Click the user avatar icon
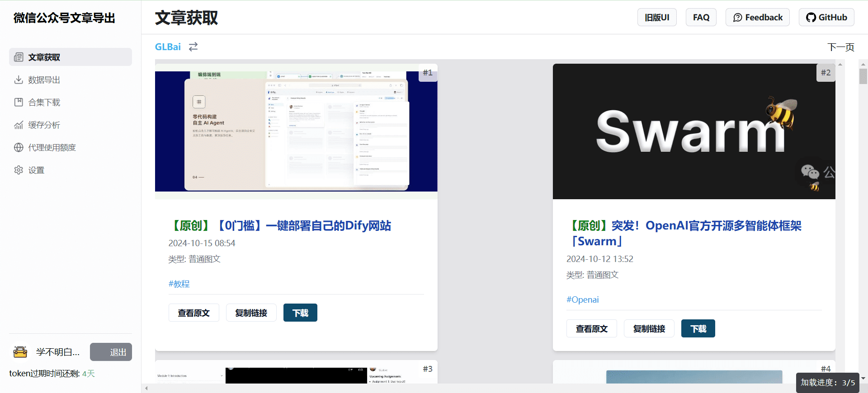The image size is (868, 393). (x=20, y=352)
